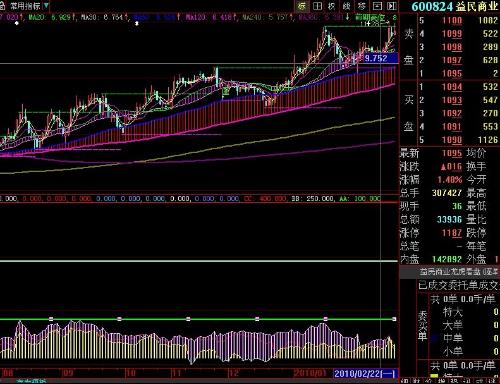500x384 pixels.
Task: Click the 涨停 1187 limit-up value
Action: (x=452, y=233)
